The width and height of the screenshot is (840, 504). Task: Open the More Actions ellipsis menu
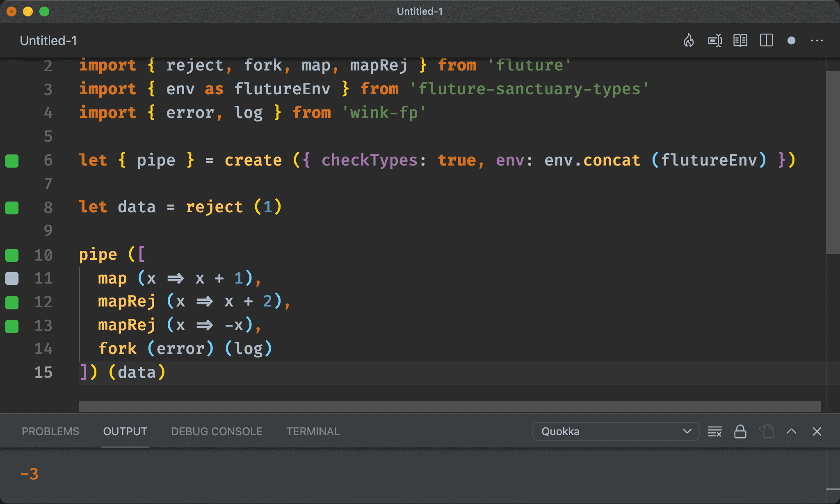point(817,41)
